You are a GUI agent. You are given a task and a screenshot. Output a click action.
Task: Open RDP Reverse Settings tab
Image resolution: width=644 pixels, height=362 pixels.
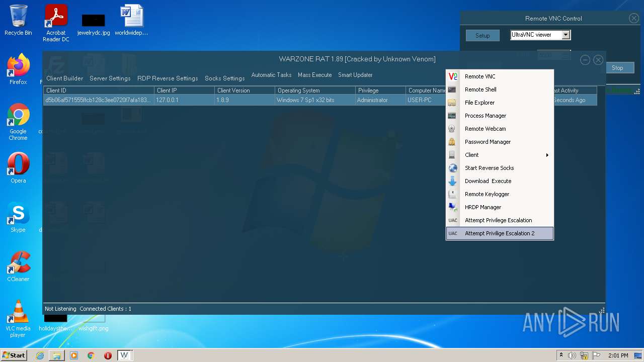pyautogui.click(x=168, y=78)
